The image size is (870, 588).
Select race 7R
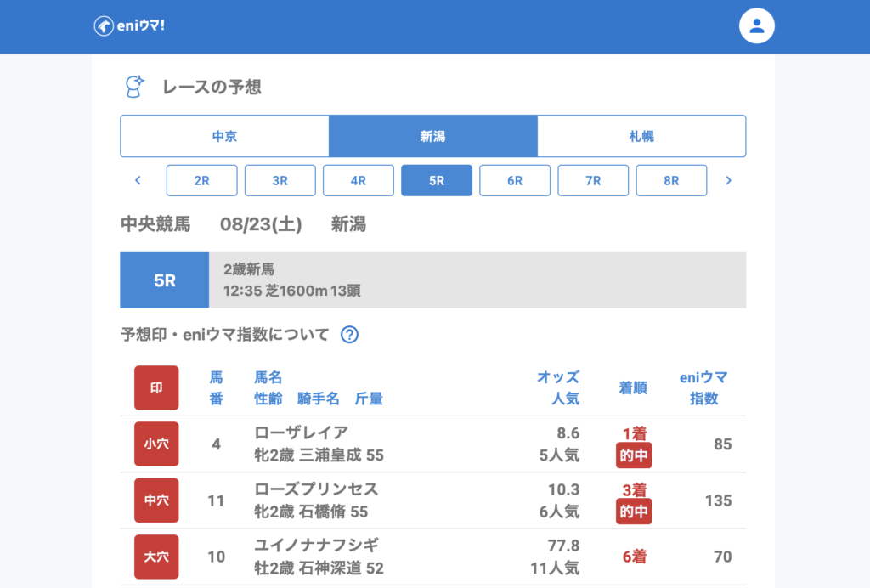coord(593,180)
